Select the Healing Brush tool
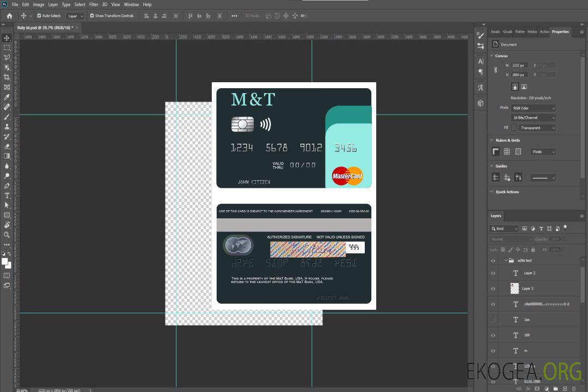Viewport: 588px width, 392px height. [x=7, y=107]
